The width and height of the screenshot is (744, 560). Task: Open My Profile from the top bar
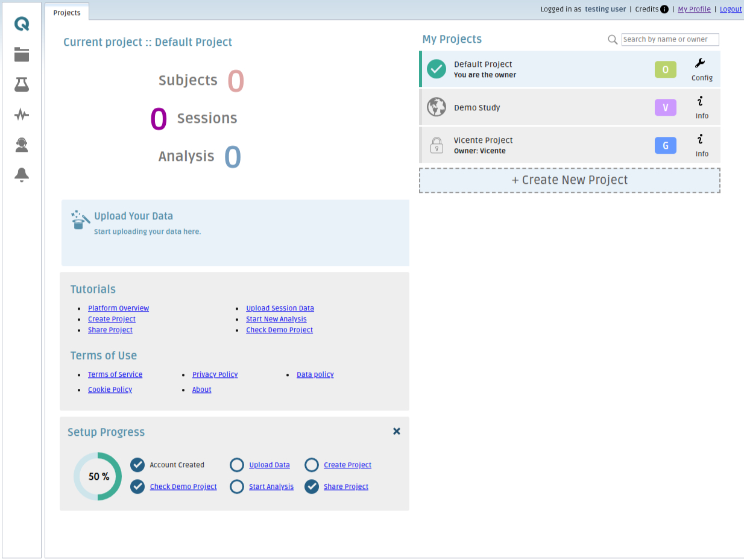pos(694,9)
